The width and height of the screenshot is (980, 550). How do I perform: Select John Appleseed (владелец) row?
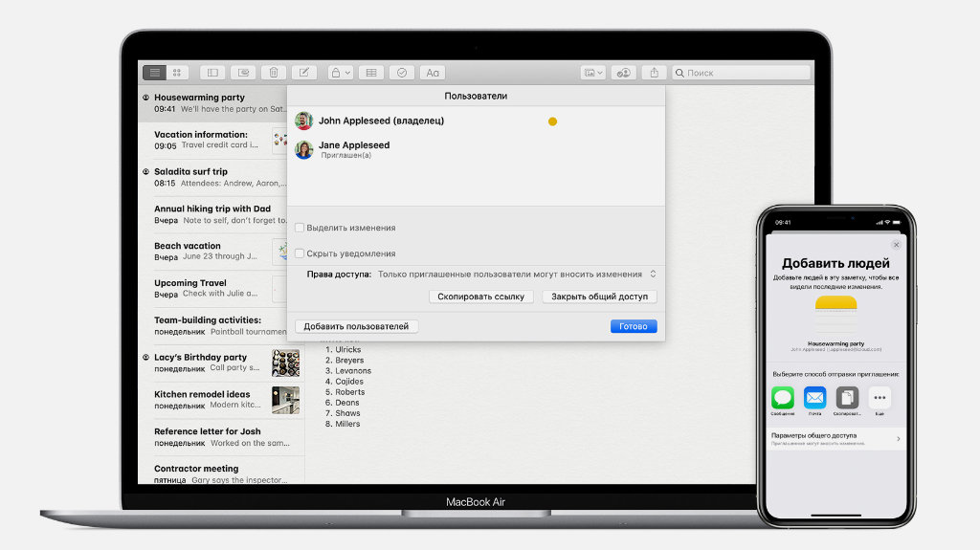coord(477,121)
